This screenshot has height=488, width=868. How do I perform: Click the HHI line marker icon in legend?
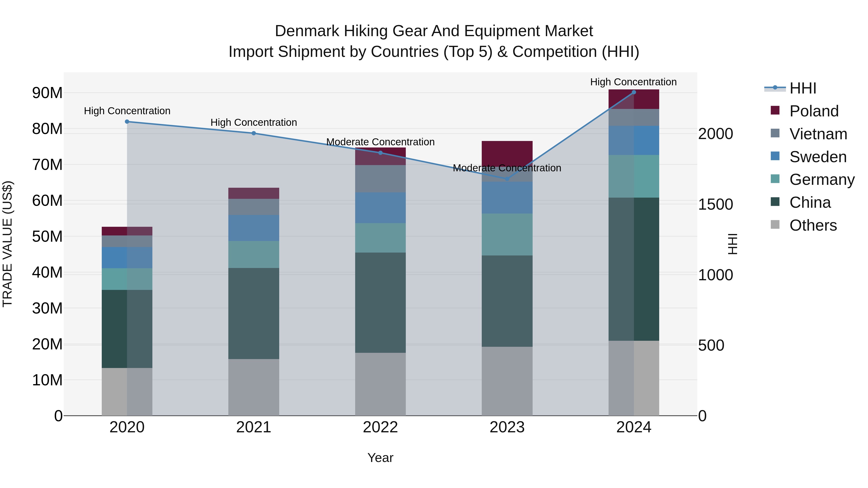[x=775, y=87]
